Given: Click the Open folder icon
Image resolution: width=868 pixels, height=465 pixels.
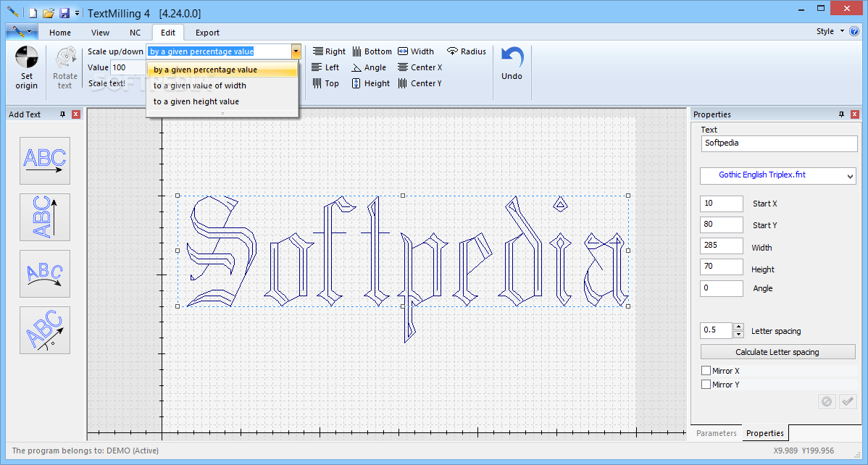Looking at the screenshot, I should point(49,12).
